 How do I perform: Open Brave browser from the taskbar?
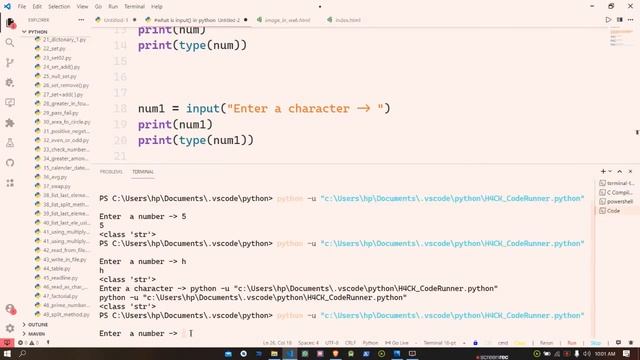pyautogui.click(x=336, y=353)
